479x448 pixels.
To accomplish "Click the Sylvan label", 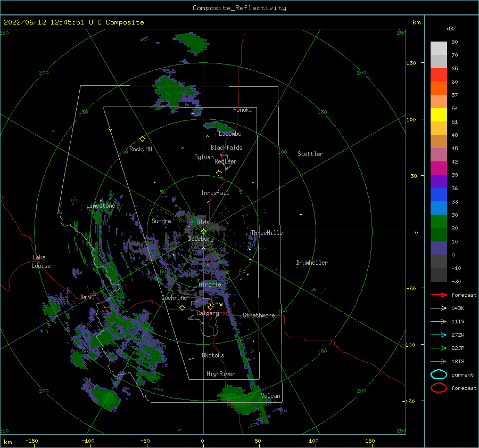I will [x=204, y=157].
